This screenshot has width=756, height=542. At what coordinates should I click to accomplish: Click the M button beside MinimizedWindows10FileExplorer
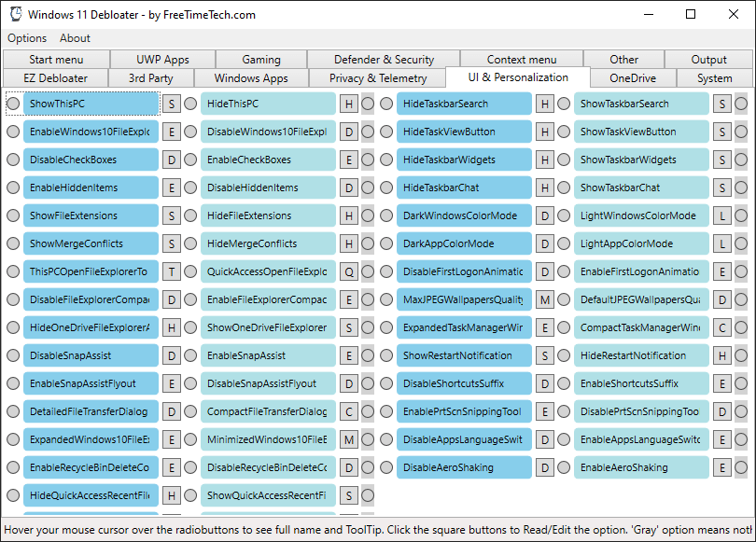[x=349, y=439]
